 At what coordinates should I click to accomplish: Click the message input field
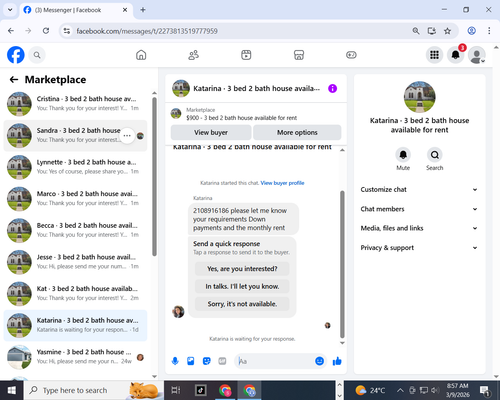275,361
